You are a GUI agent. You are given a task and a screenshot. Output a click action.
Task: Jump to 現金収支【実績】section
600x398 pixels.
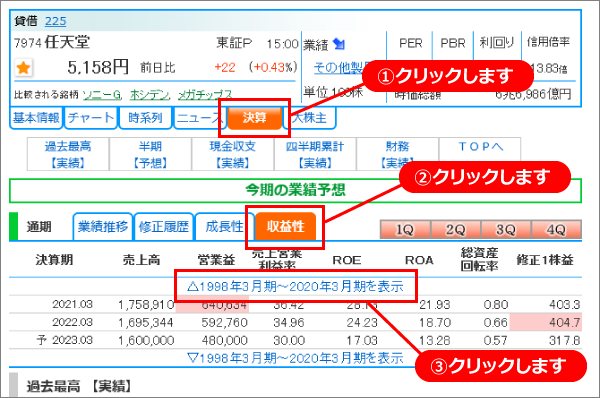coord(233,154)
